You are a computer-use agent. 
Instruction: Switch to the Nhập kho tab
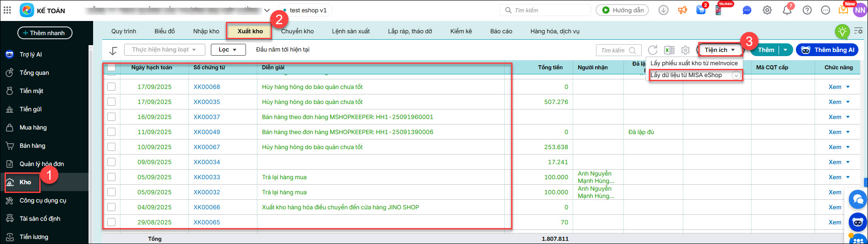tap(206, 31)
